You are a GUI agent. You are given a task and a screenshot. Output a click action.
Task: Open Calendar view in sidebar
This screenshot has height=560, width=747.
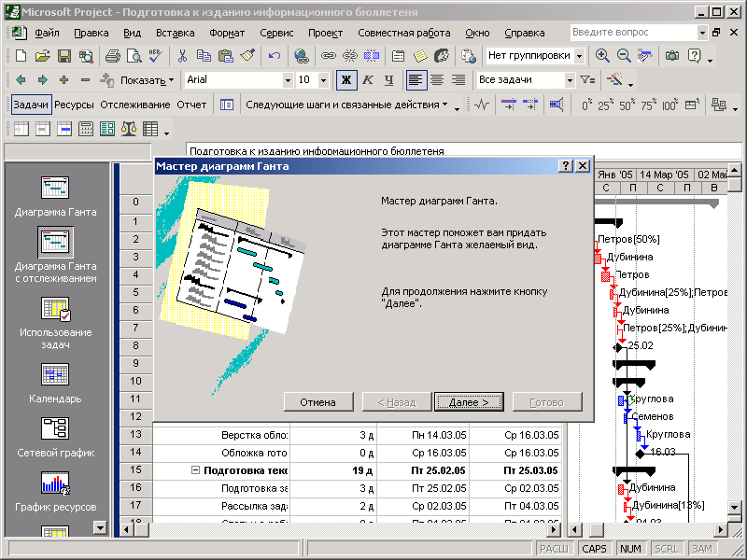(55, 384)
